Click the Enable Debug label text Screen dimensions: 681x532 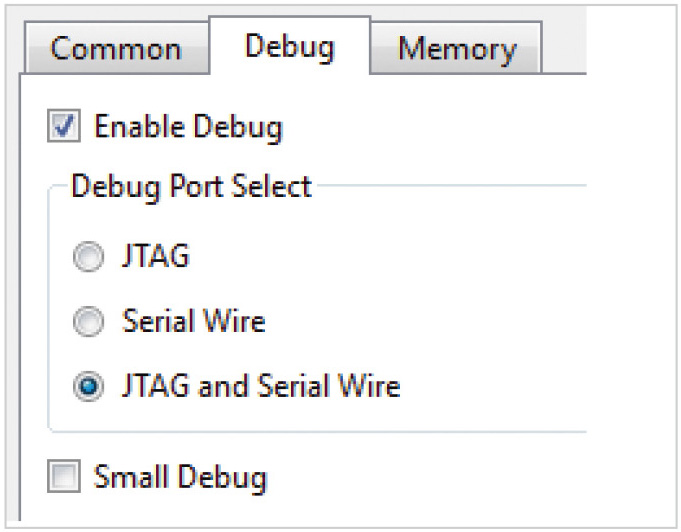click(188, 127)
